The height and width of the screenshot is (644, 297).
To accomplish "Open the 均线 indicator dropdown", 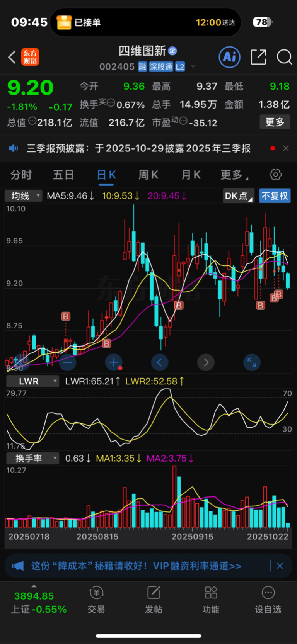I will click(23, 196).
